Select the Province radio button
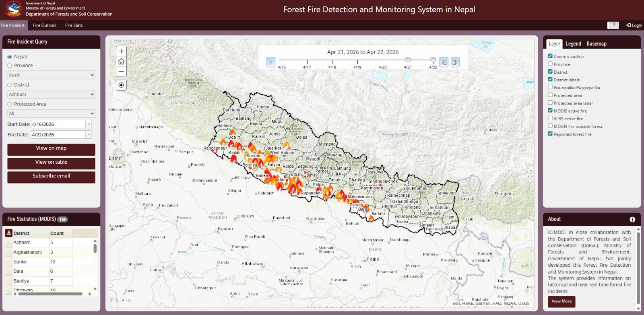Screen dimensions: 644x315 pos(10,66)
